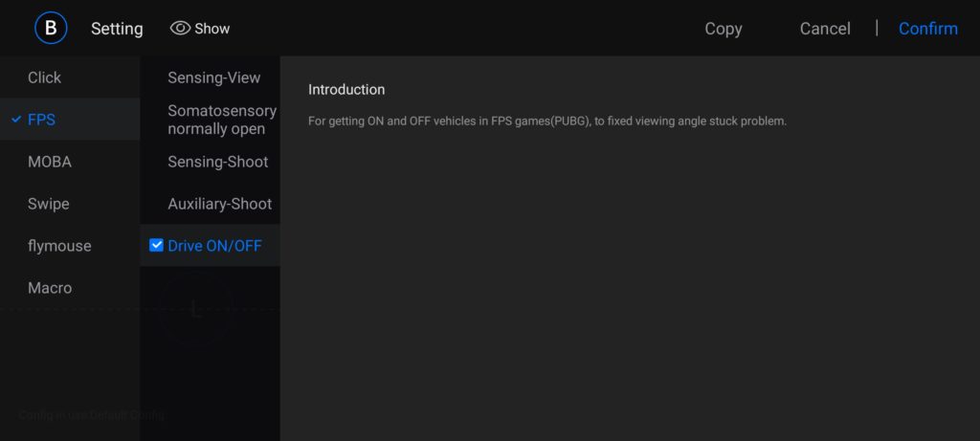The width and height of the screenshot is (980, 441).
Task: Cancel the current setting changes
Action: [825, 29]
